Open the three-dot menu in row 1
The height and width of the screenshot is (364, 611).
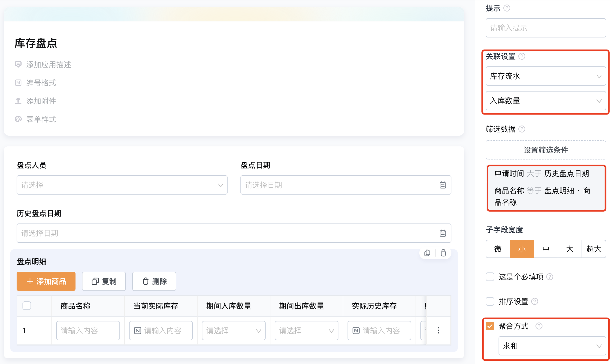(439, 330)
